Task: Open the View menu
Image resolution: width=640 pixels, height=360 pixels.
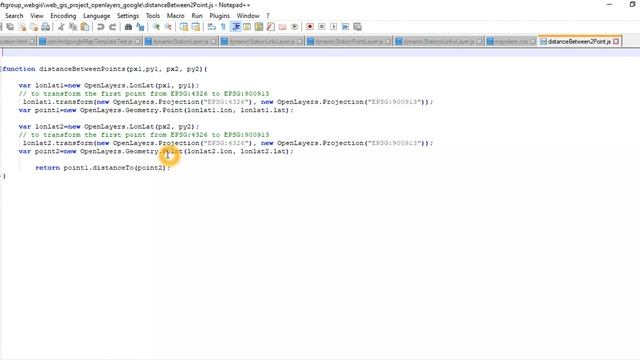Action: coord(37,16)
